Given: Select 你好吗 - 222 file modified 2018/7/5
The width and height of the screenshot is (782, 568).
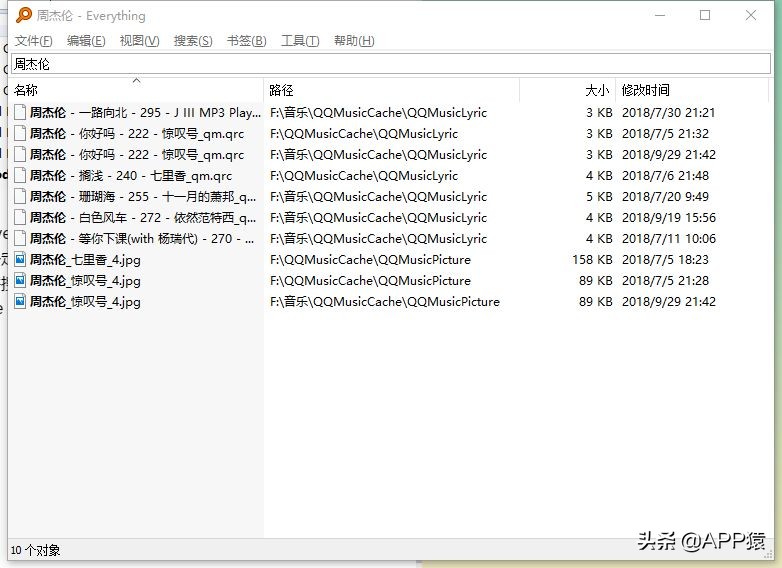Looking at the screenshot, I should [137, 133].
